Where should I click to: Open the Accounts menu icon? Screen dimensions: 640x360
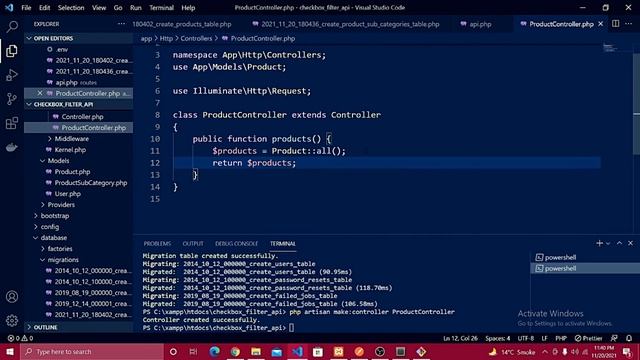coord(12,297)
